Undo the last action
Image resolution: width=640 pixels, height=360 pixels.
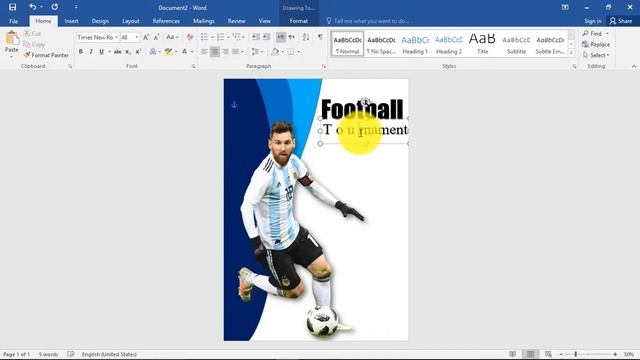33,7
